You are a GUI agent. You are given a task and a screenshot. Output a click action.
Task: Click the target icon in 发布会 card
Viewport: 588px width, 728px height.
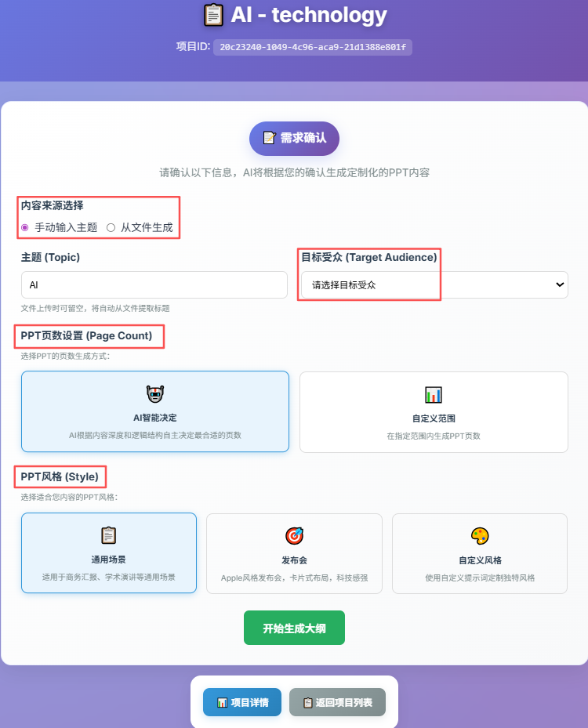[295, 536]
